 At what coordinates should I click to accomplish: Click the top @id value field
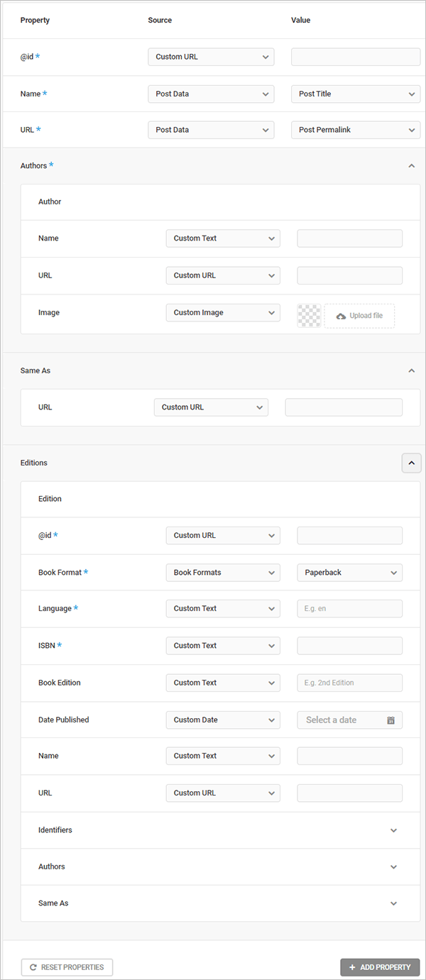356,57
